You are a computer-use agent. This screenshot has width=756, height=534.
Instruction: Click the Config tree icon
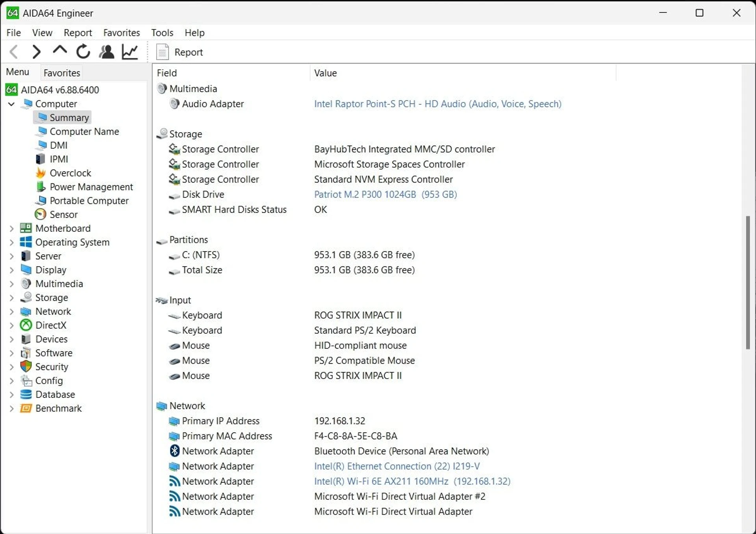[x=26, y=381]
